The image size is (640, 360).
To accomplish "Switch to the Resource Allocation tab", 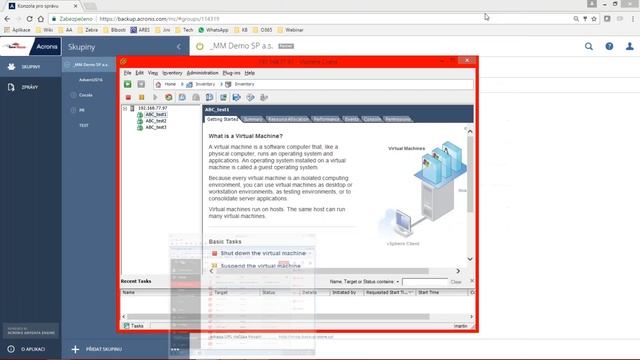I will [x=289, y=119].
